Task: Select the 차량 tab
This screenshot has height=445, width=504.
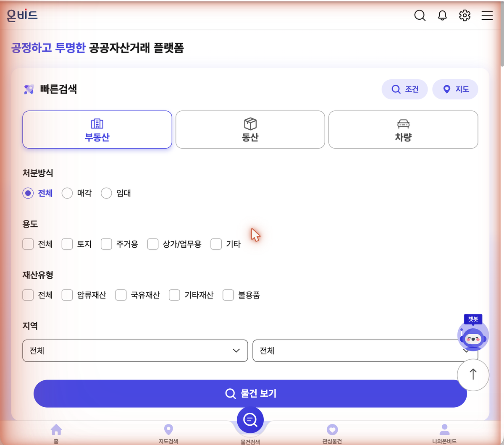Action: click(403, 130)
